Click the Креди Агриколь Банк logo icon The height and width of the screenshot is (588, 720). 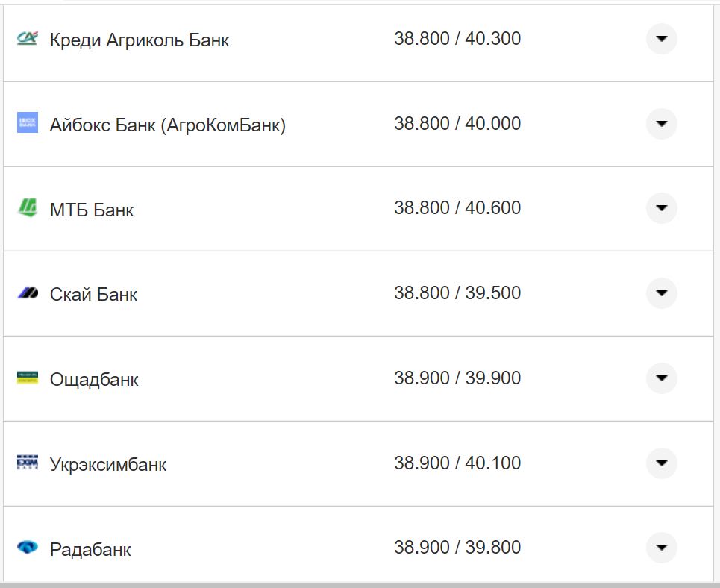[x=27, y=38]
